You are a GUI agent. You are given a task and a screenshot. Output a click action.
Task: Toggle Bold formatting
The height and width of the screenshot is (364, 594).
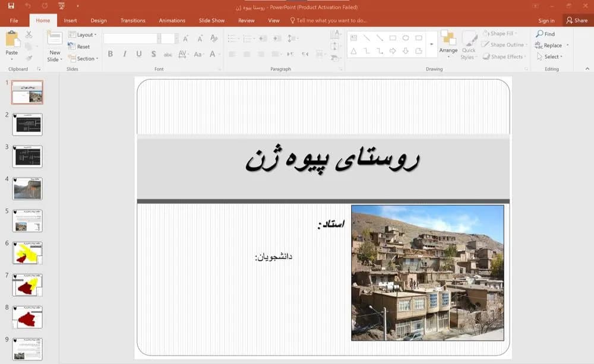coord(110,54)
